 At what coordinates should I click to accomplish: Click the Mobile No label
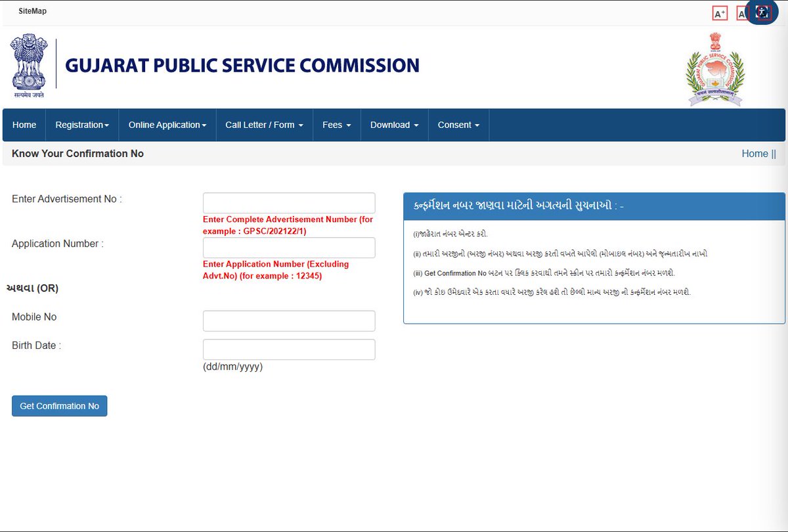point(34,317)
